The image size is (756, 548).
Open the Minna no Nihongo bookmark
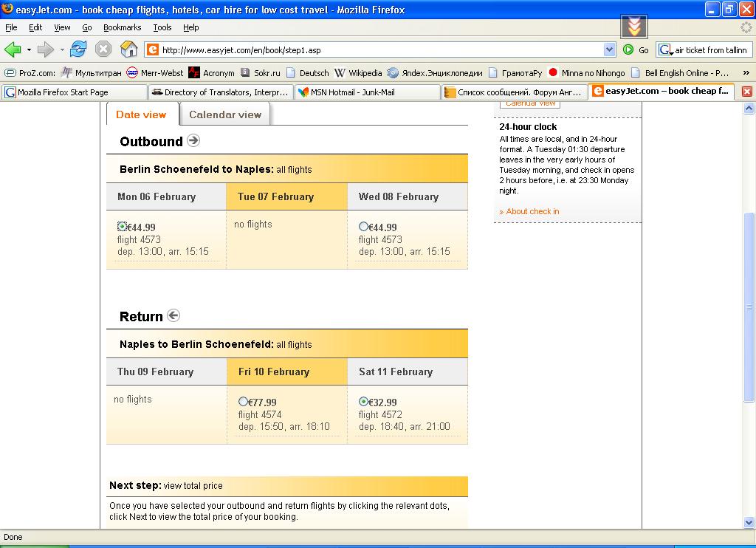pos(587,73)
